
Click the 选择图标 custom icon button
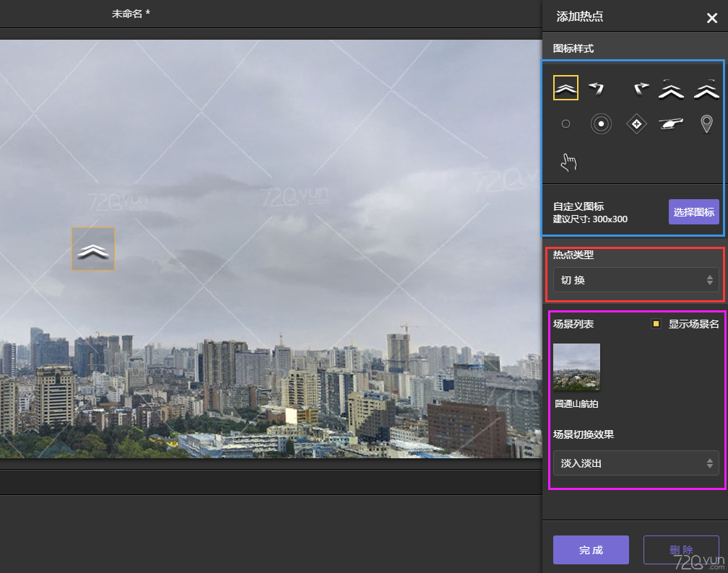[693, 212]
